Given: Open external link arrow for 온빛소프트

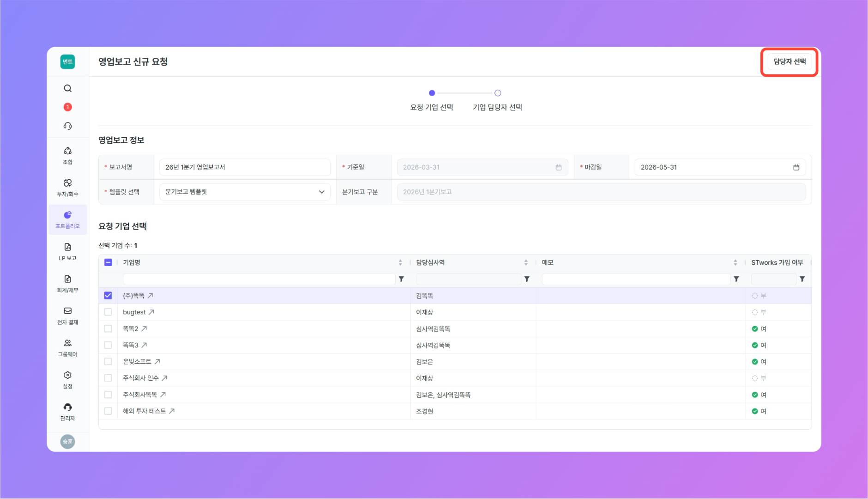Looking at the screenshot, I should [157, 362].
